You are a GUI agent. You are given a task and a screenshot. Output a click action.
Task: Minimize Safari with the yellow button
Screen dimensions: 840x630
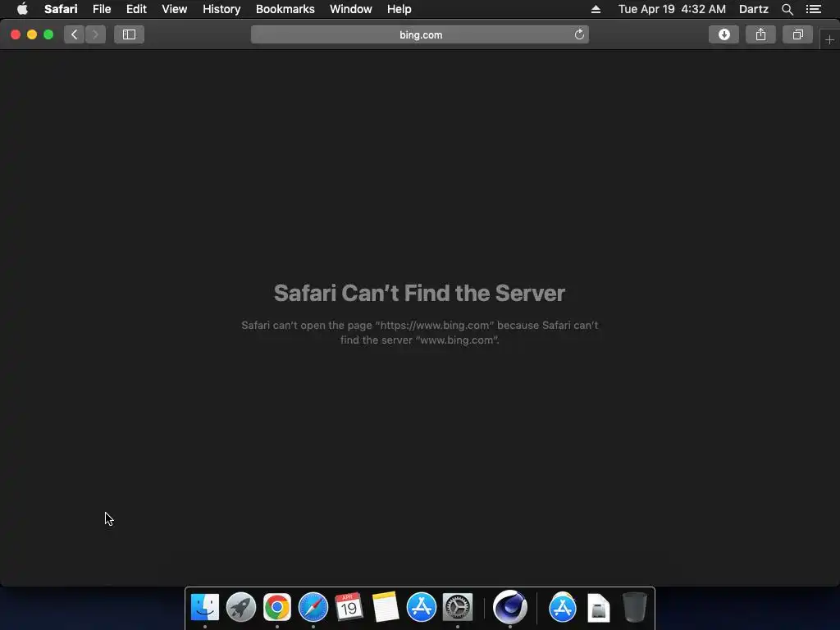coord(32,34)
